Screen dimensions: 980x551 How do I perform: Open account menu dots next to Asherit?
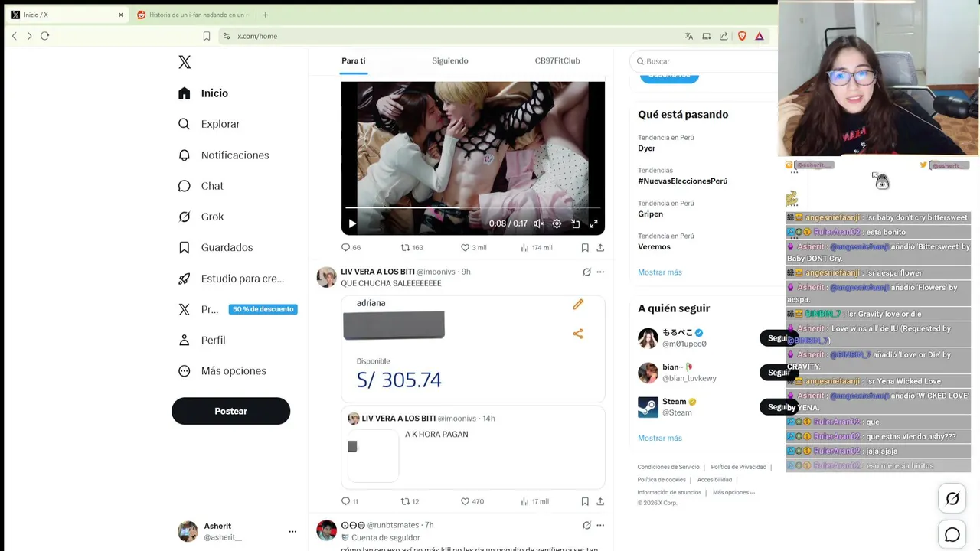point(292,531)
